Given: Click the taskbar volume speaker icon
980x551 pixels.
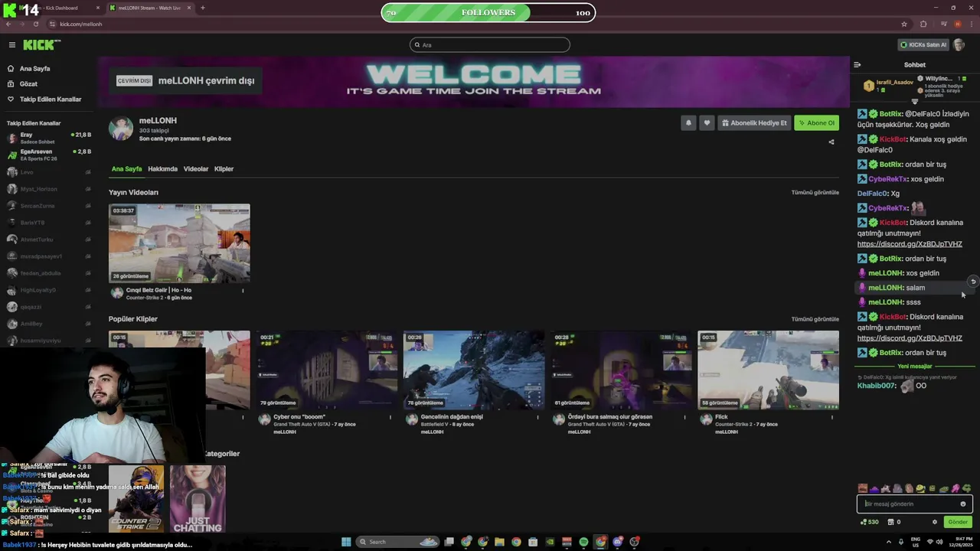Looking at the screenshot, I should pos(939,542).
